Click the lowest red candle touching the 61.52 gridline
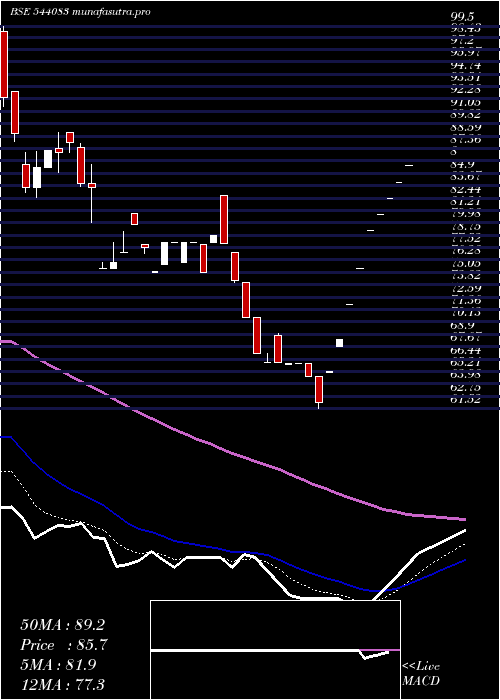 [x=319, y=389]
